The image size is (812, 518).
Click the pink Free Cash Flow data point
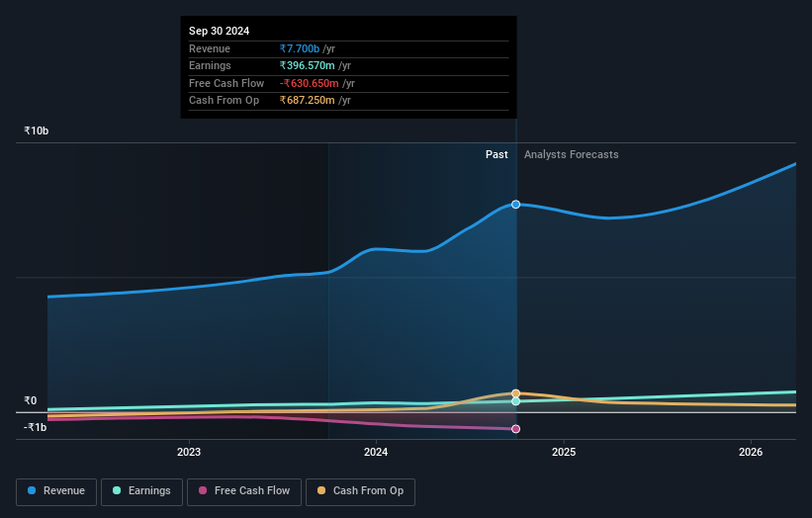tap(516, 429)
